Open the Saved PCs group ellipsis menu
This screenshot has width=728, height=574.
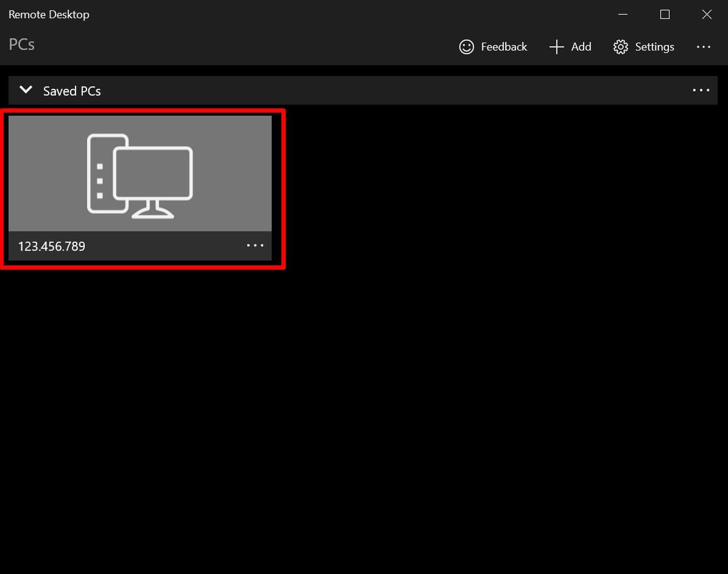tap(701, 90)
